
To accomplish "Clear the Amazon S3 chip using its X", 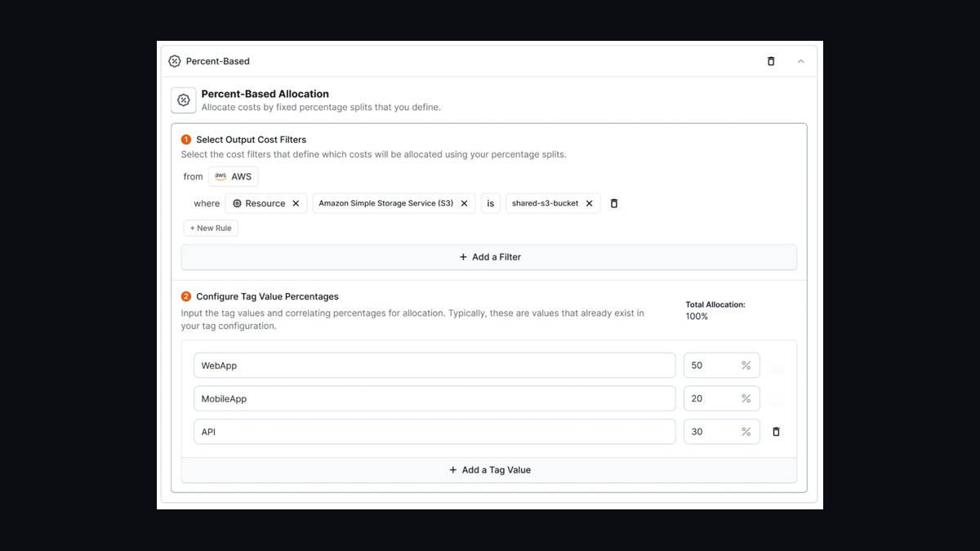I will point(464,203).
